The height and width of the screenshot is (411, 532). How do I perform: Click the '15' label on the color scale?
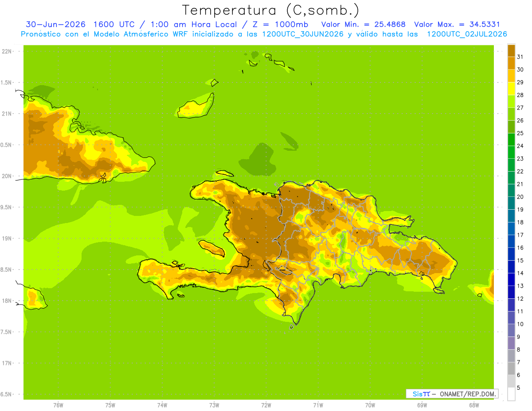point(520,260)
